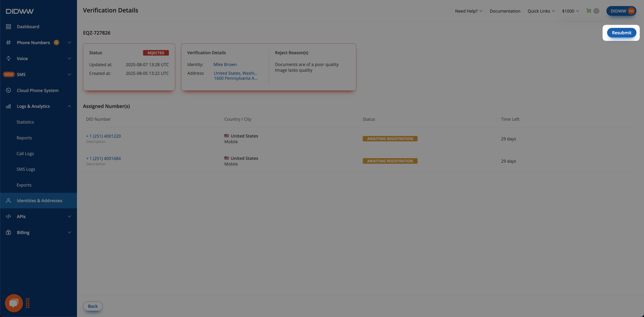Click the 2025-08-07 13:28 UTC updated timestamp
The image size is (644, 317).
click(x=147, y=64)
